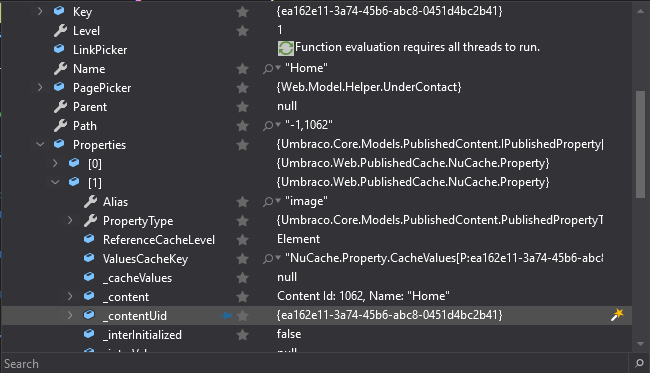Click the Properties cube icon

59,144
